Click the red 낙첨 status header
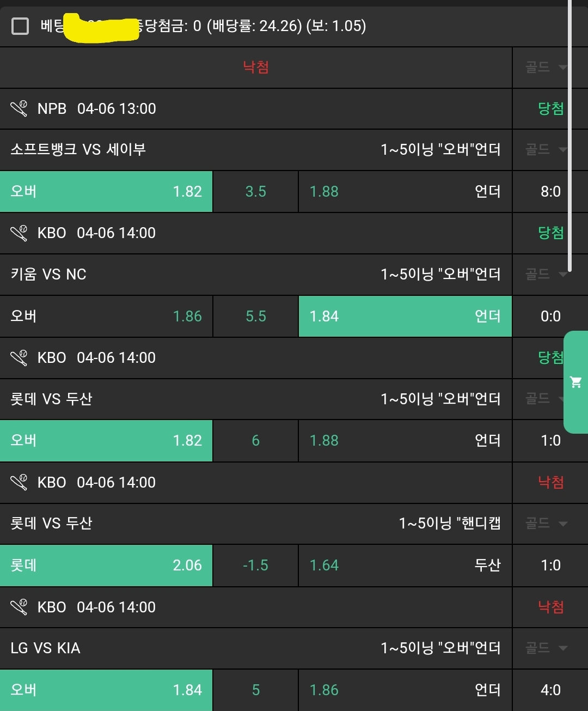 pyautogui.click(x=256, y=67)
